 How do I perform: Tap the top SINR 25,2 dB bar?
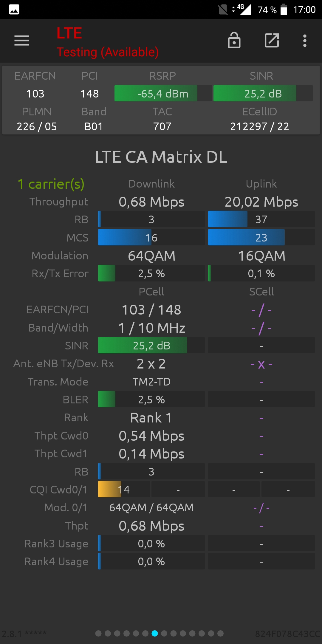coord(263,93)
